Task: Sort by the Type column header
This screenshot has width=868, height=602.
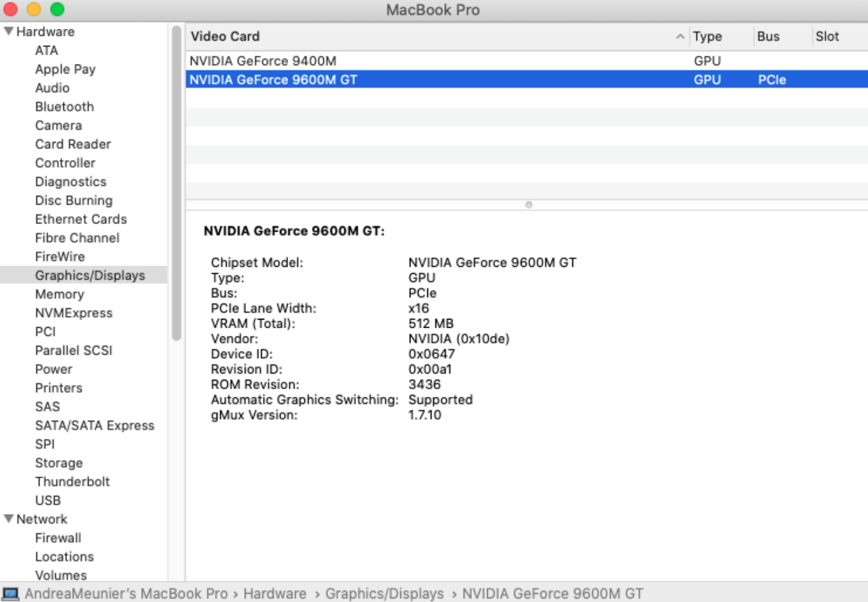Action: click(707, 36)
